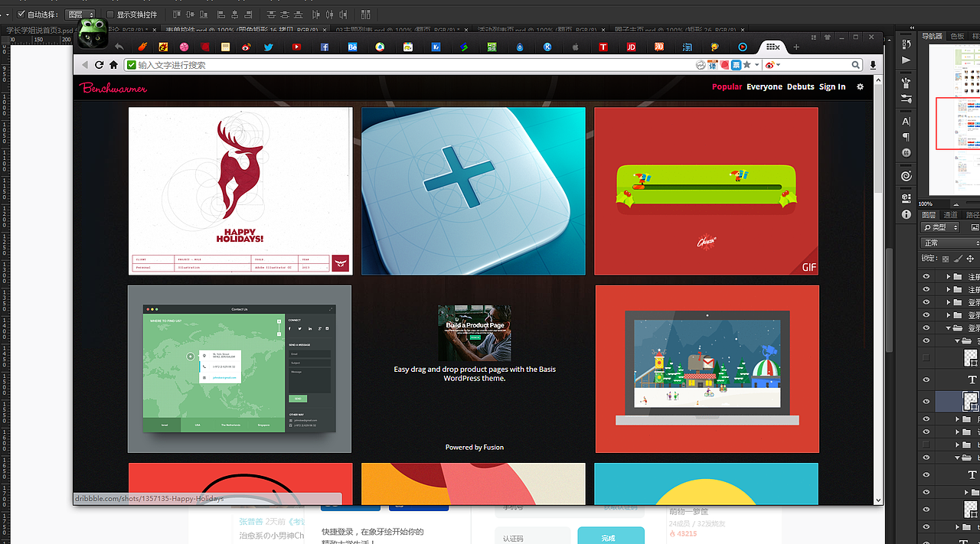Select the Behance favicon tab
Viewport: 980px width, 544px height.
[x=353, y=47]
